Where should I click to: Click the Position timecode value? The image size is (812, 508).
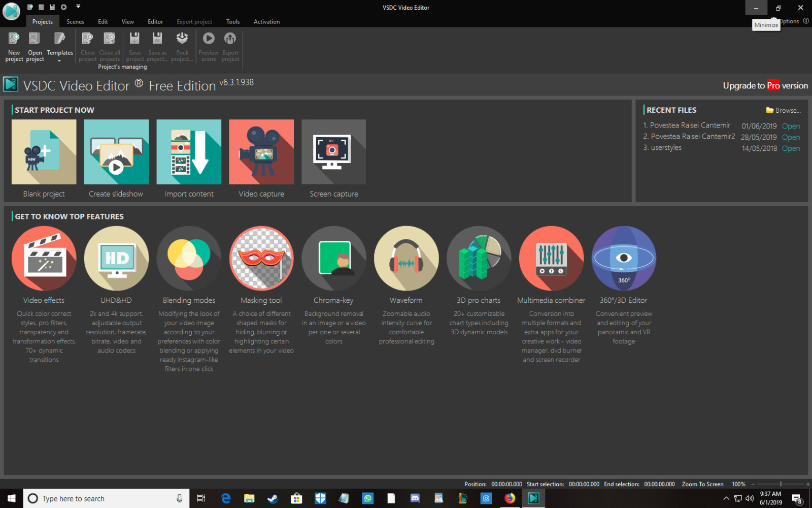pyautogui.click(x=506, y=484)
